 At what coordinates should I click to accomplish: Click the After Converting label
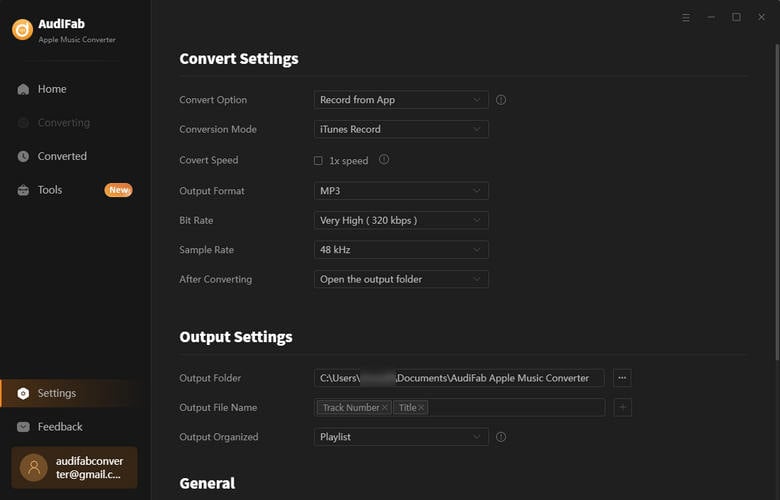[215, 279]
